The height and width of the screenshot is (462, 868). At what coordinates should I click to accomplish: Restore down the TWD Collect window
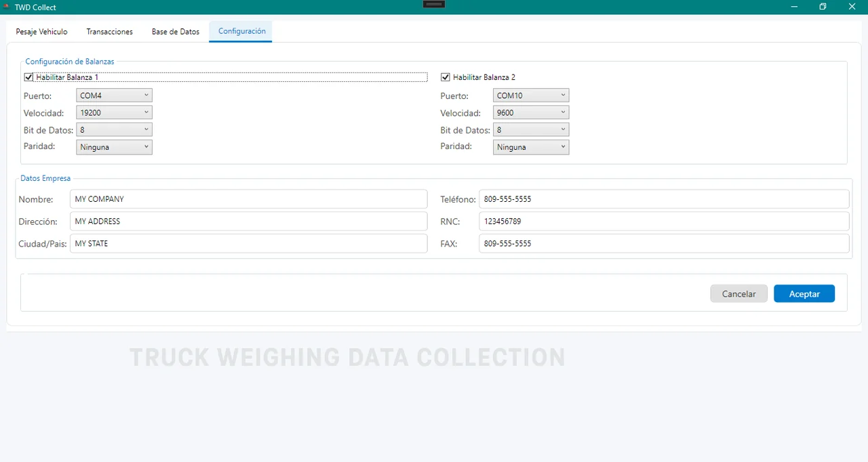pyautogui.click(x=823, y=7)
